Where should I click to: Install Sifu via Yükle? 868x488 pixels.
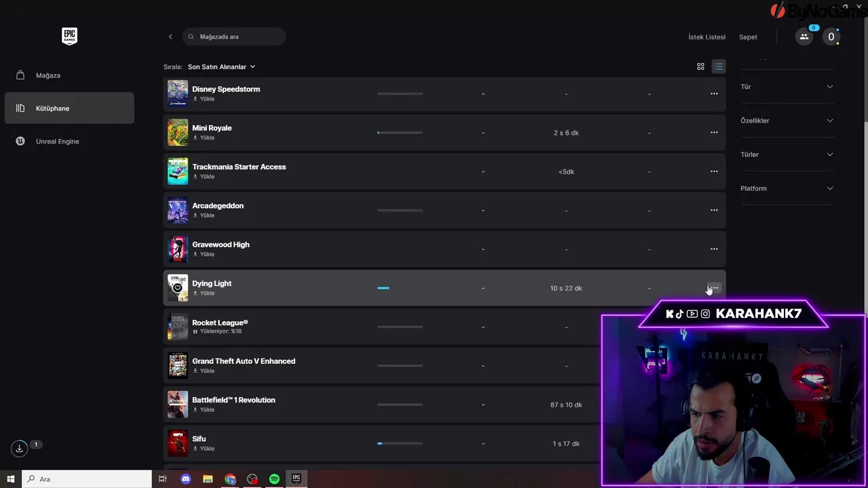click(203, 448)
